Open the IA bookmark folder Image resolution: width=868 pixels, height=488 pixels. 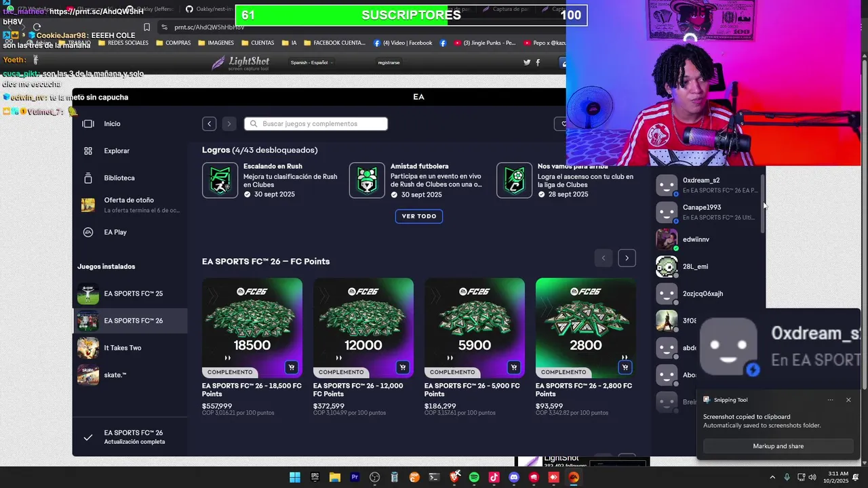point(289,43)
